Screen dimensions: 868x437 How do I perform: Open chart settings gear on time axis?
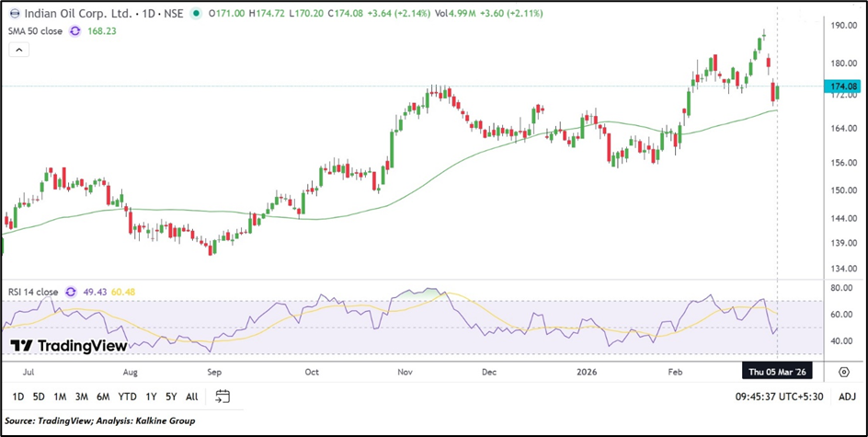[843, 371]
